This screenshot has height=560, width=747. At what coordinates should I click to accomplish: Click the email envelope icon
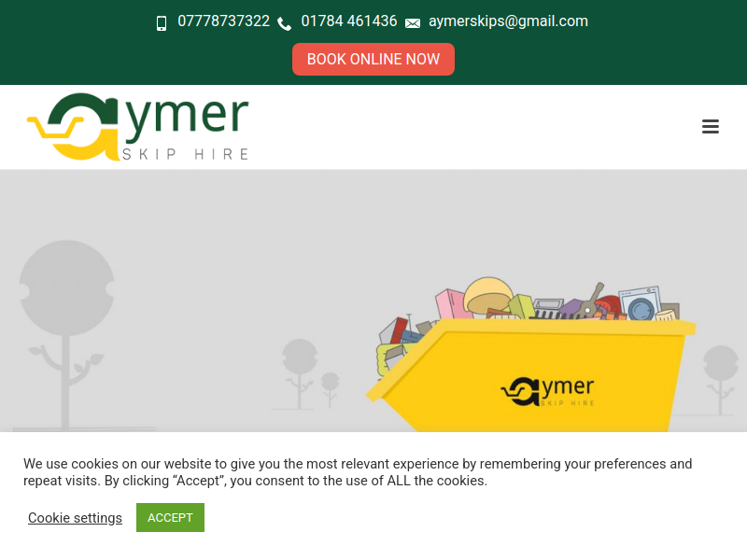point(413,23)
